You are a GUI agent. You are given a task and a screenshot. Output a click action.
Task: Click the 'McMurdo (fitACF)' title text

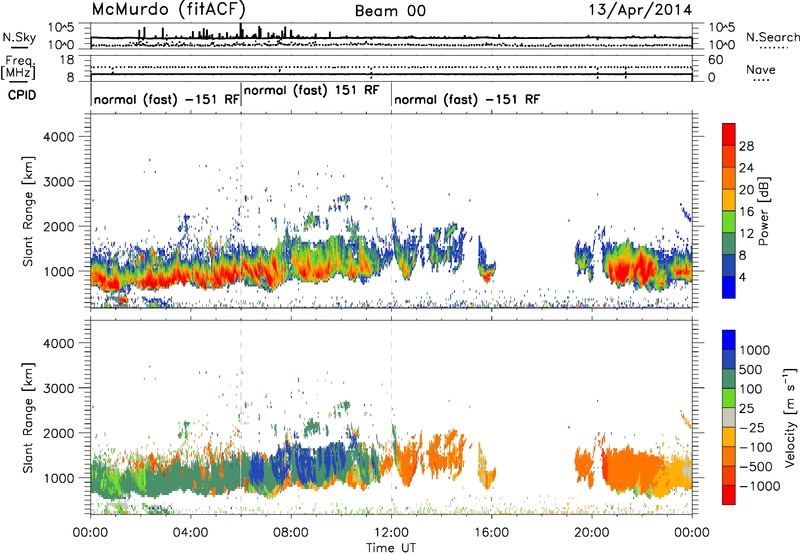point(168,10)
